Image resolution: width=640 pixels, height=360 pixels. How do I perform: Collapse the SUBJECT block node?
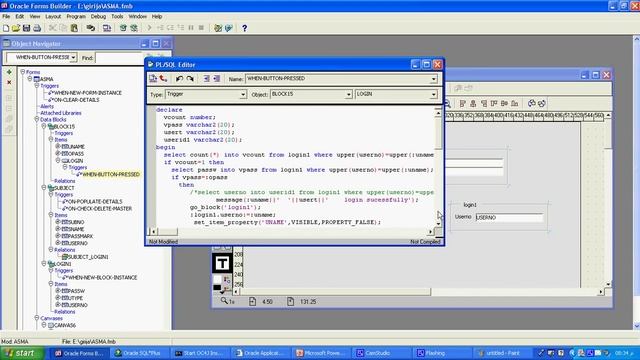tap(44, 187)
